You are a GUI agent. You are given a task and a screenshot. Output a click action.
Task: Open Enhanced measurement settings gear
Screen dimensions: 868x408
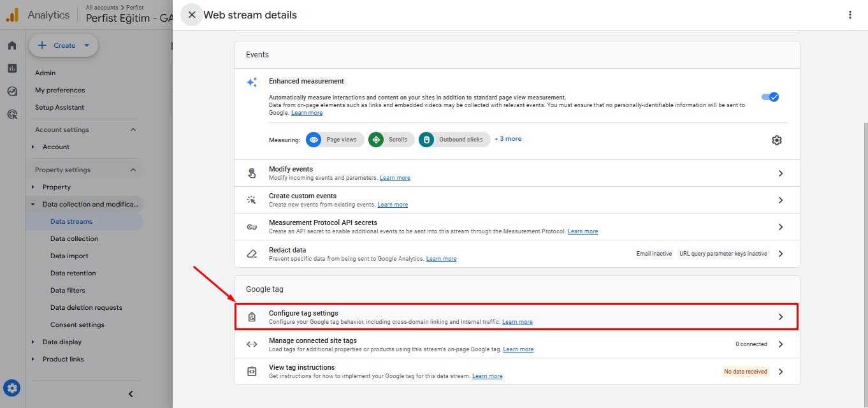(776, 140)
